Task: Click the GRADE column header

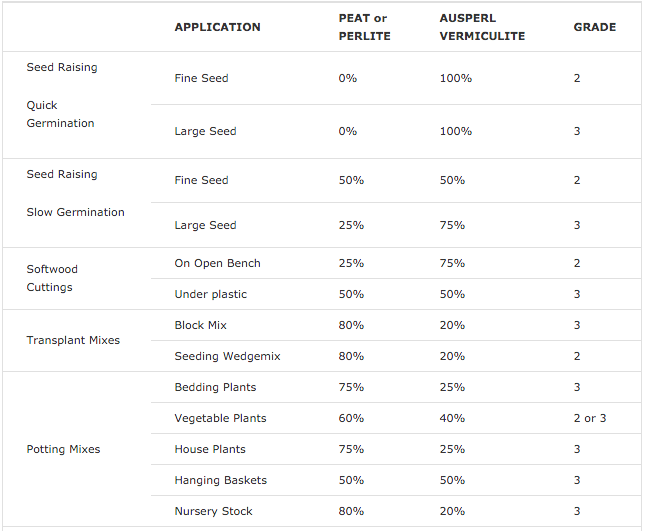Action: coord(595,27)
